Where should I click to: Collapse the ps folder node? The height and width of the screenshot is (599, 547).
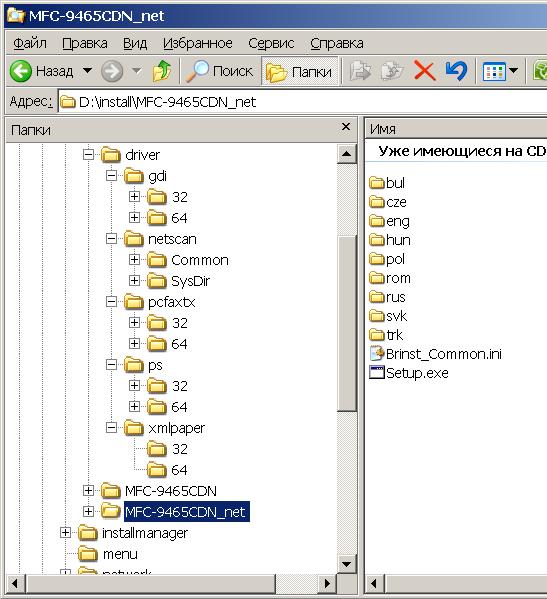(x=111, y=365)
